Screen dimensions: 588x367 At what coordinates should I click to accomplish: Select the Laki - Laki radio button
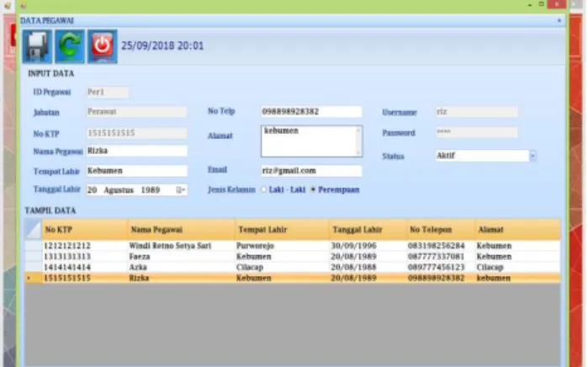(264, 189)
